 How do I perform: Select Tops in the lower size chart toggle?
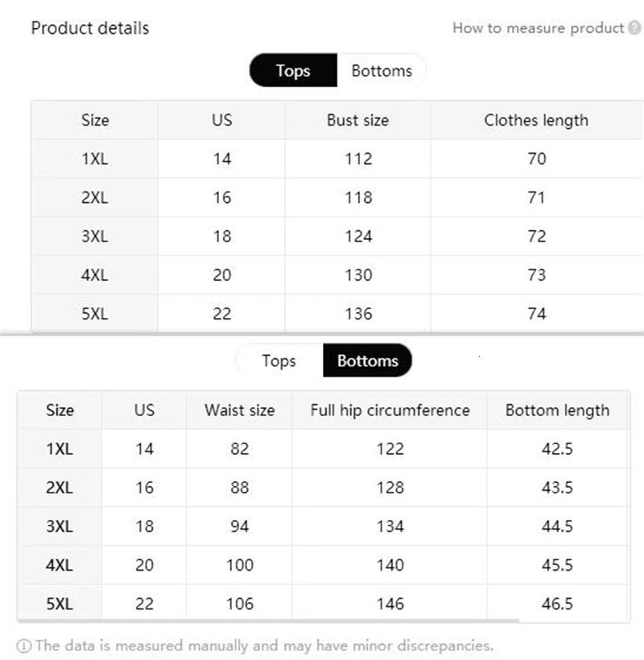tap(280, 361)
